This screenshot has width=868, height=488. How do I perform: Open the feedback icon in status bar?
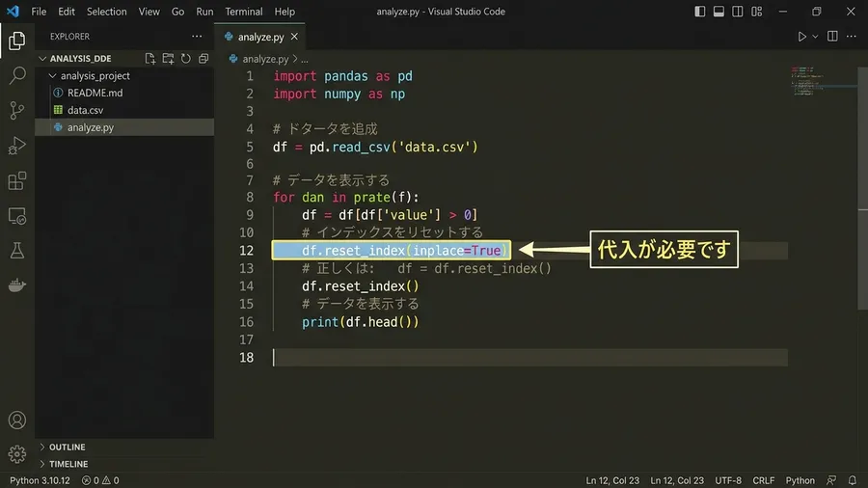831,480
